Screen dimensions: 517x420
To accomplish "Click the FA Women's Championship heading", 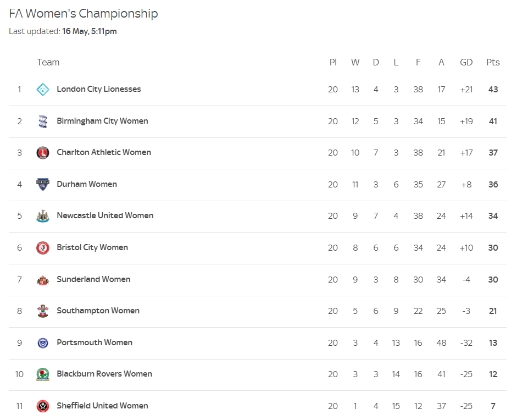I will point(84,14).
